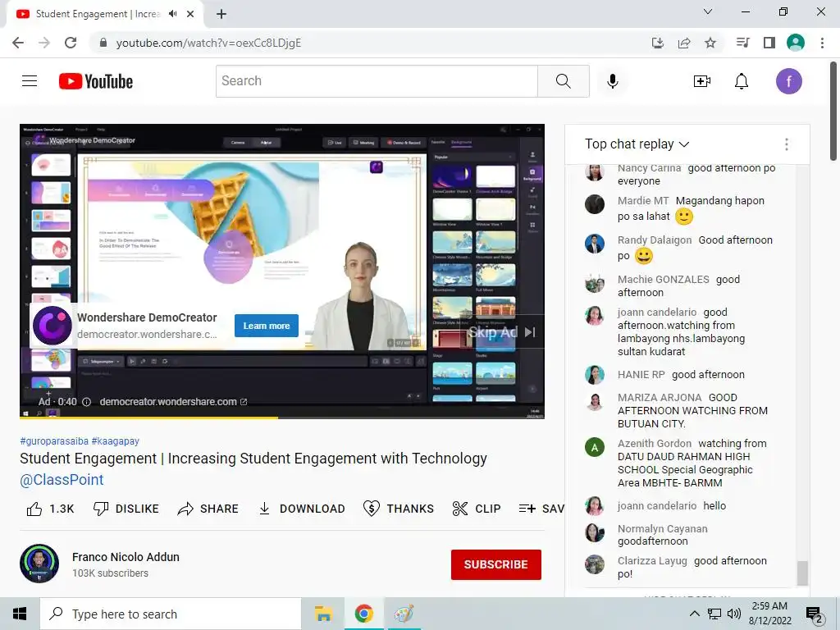Viewport: 840px width, 630px height.
Task: Expand the Top chat replay dropdown
Action: point(637,144)
